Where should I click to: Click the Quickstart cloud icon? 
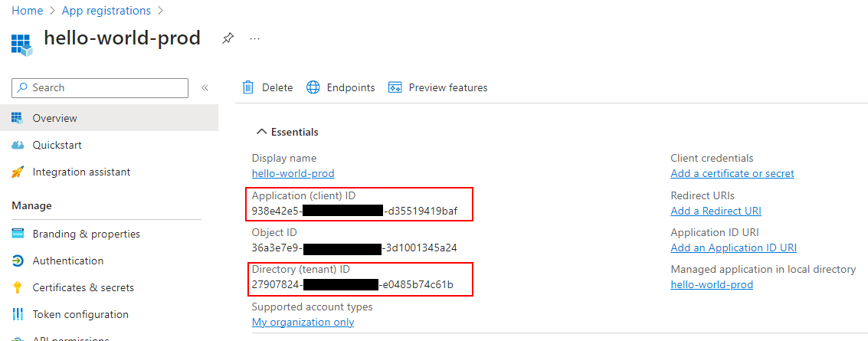(18, 145)
